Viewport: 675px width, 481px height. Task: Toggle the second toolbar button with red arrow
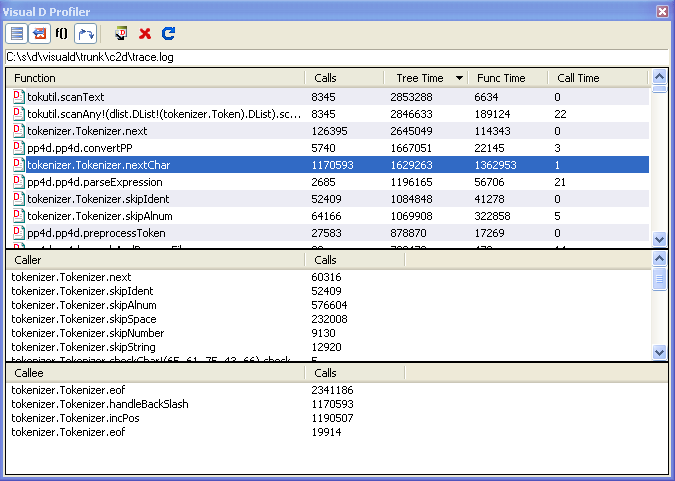click(39, 33)
